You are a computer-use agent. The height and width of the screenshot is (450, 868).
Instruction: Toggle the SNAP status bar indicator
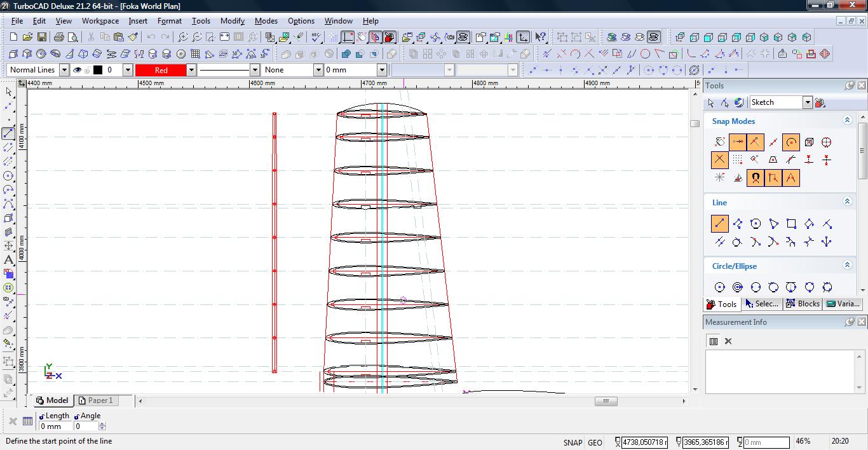572,442
